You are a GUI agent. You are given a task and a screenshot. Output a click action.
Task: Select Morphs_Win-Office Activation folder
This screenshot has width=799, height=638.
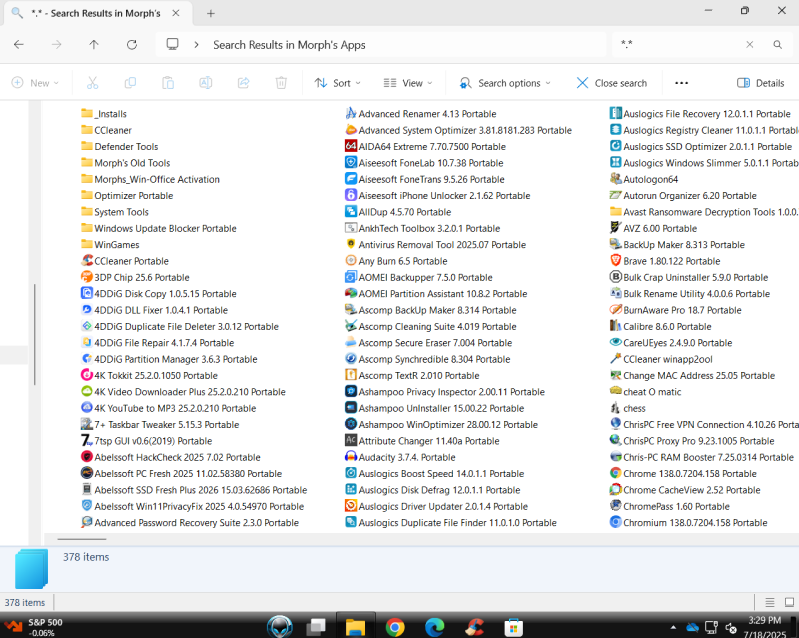coord(150,179)
